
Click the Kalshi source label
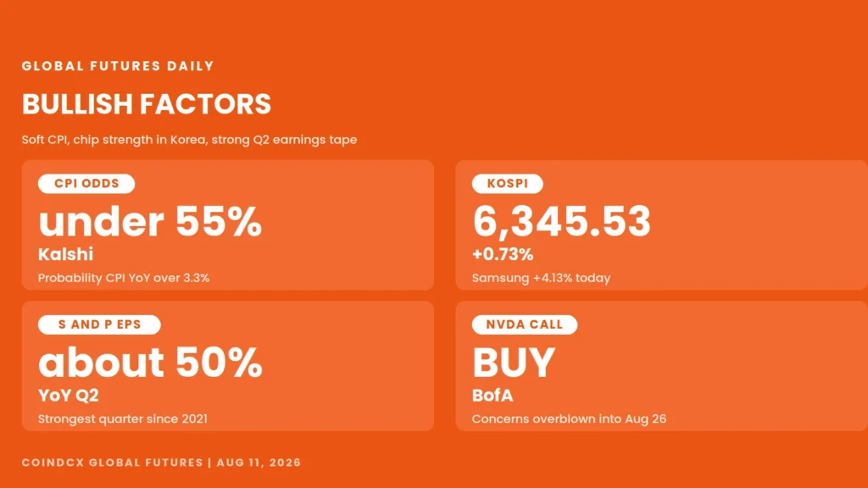65,254
